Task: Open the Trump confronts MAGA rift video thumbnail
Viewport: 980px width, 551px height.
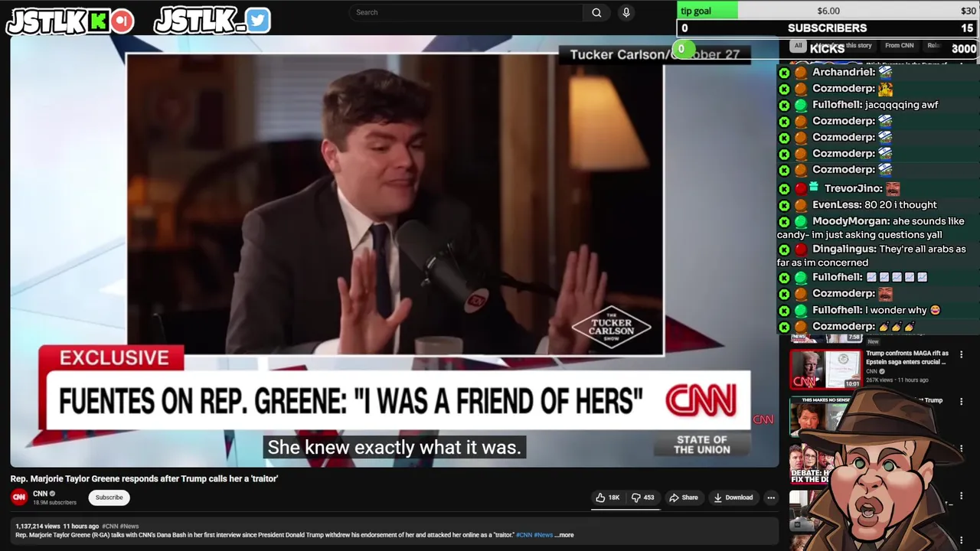Action: click(x=825, y=369)
